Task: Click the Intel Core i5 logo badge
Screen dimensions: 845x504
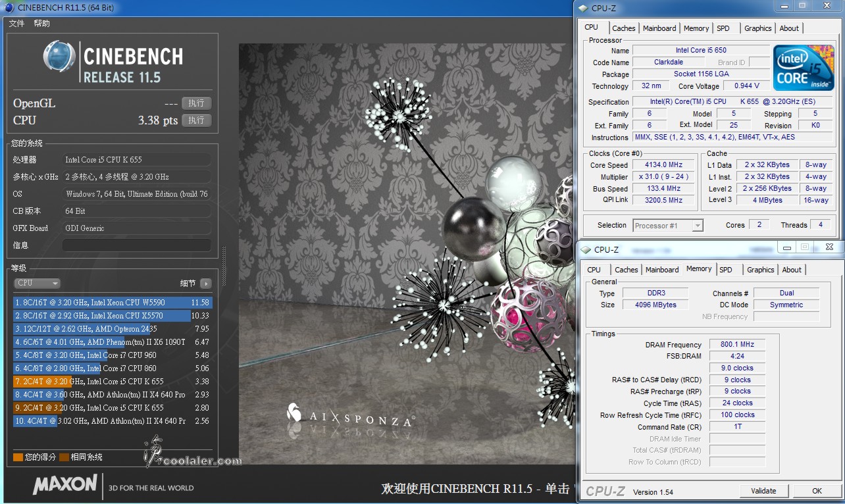Action: coord(804,68)
